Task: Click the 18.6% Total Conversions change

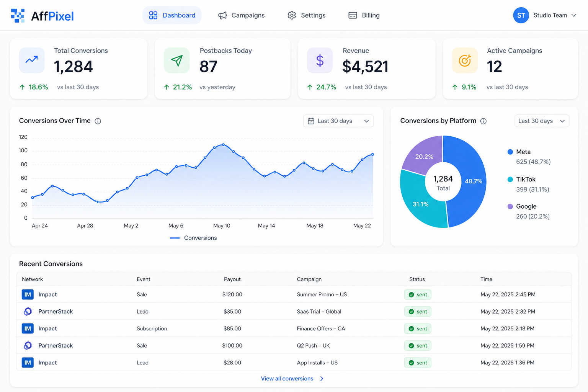Action: coord(34,87)
